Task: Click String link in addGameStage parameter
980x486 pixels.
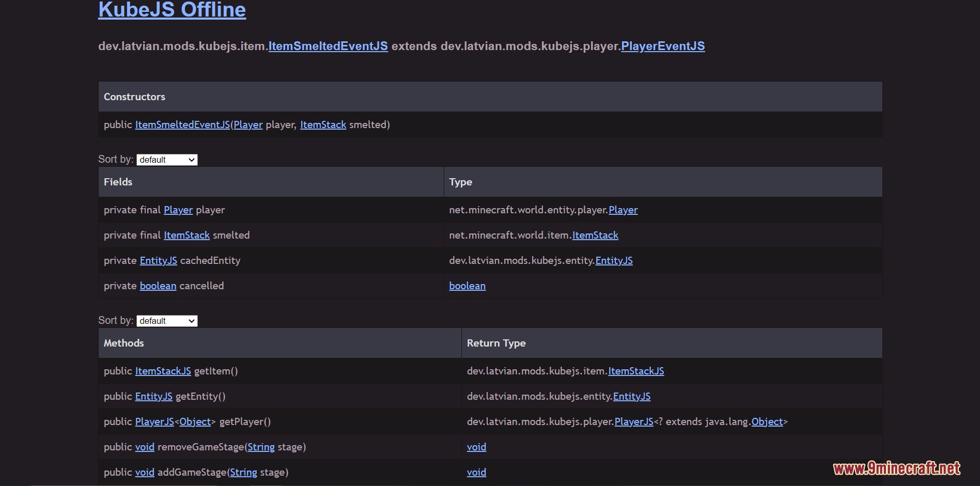Action: coord(243,472)
